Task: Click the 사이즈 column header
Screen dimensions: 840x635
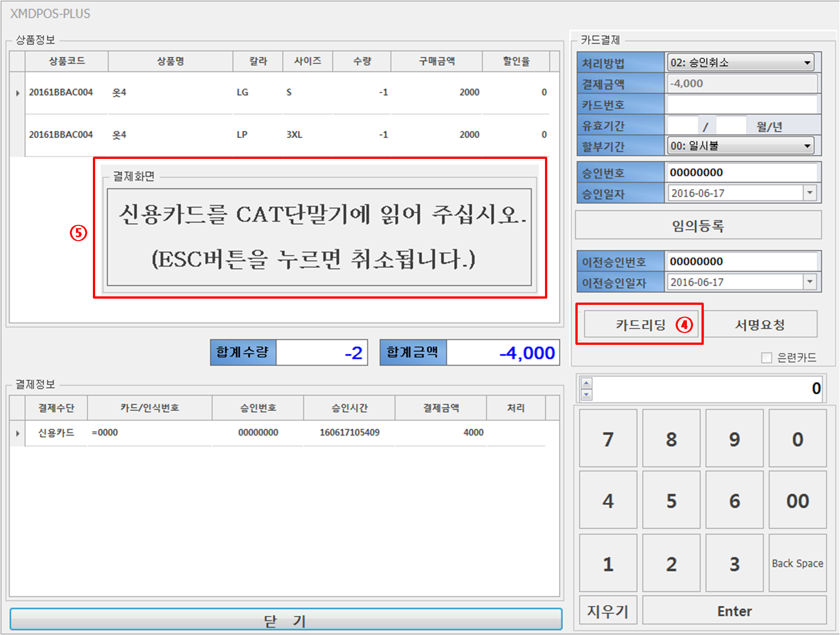Action: [308, 61]
